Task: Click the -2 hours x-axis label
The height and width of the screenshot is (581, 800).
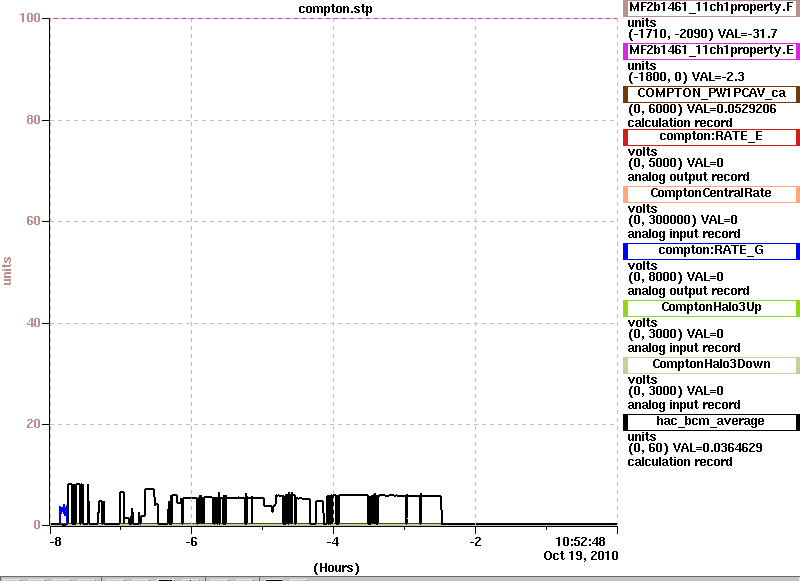Action: [x=475, y=542]
